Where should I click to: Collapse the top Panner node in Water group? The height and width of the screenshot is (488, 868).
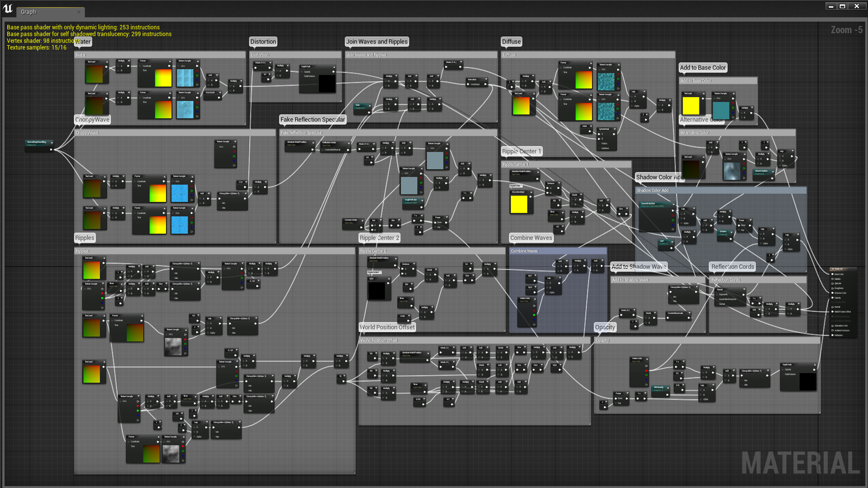pos(170,61)
